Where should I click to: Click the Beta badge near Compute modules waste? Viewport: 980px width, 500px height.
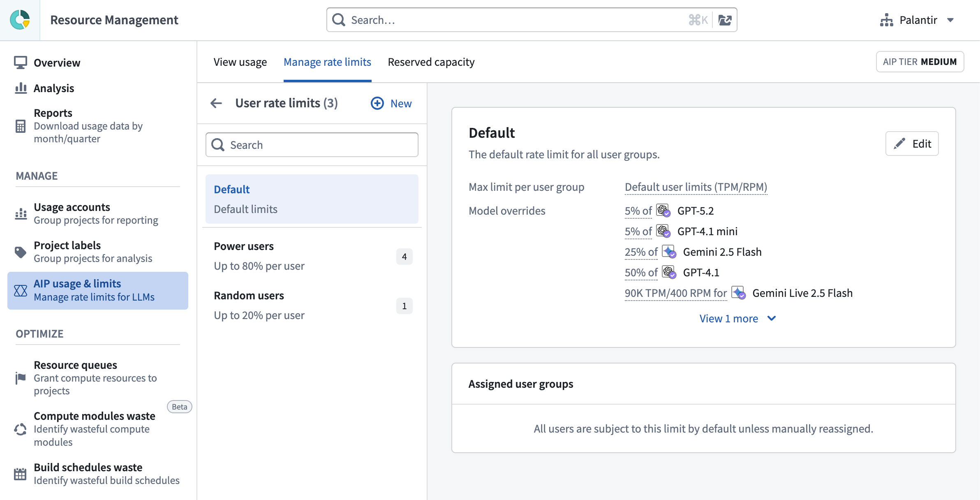click(180, 407)
